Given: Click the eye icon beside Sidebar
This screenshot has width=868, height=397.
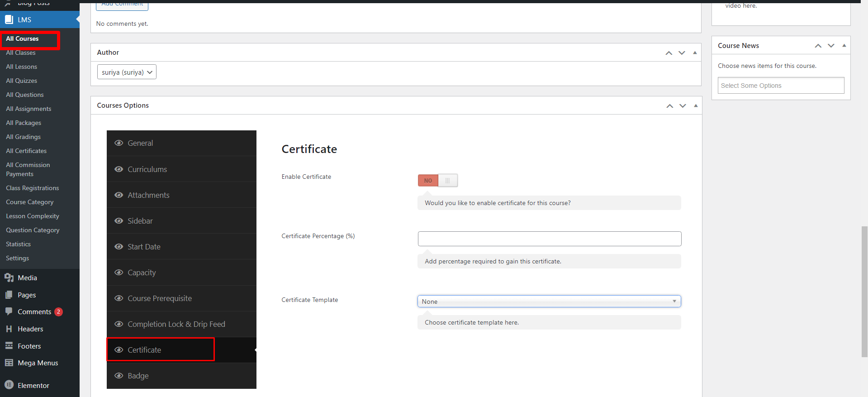Looking at the screenshot, I should [119, 221].
